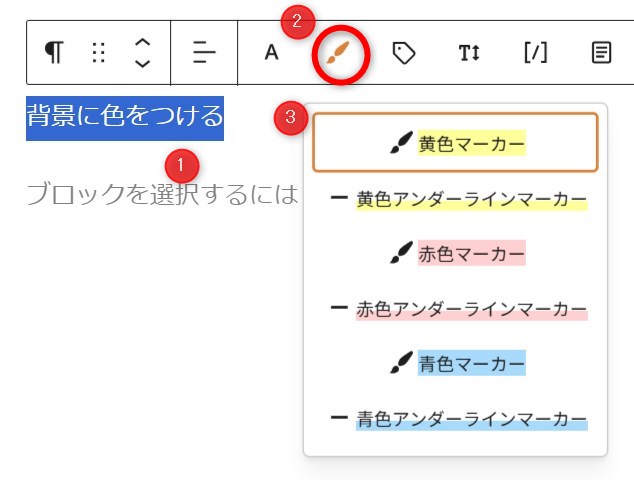
Task: Open the text alignment options
Action: point(204,53)
